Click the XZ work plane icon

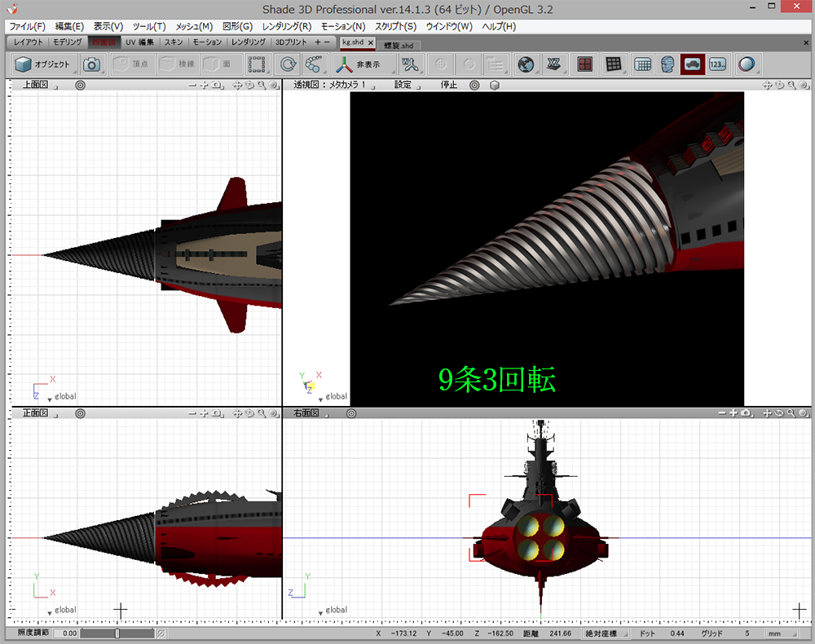click(x=554, y=64)
